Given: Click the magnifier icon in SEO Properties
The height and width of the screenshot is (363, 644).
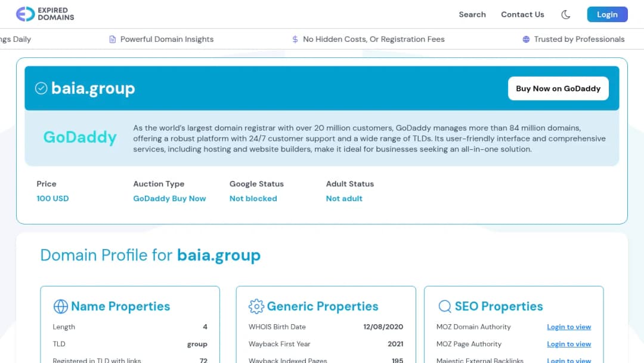Looking at the screenshot, I should [x=444, y=306].
